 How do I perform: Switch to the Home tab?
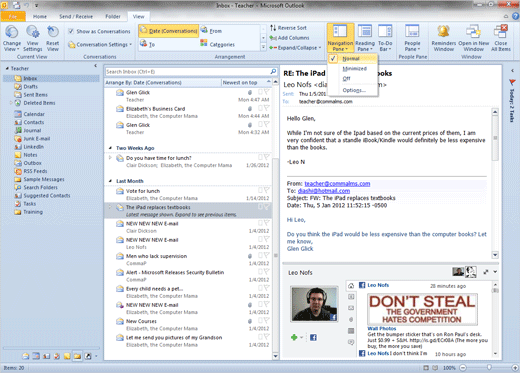(40, 16)
